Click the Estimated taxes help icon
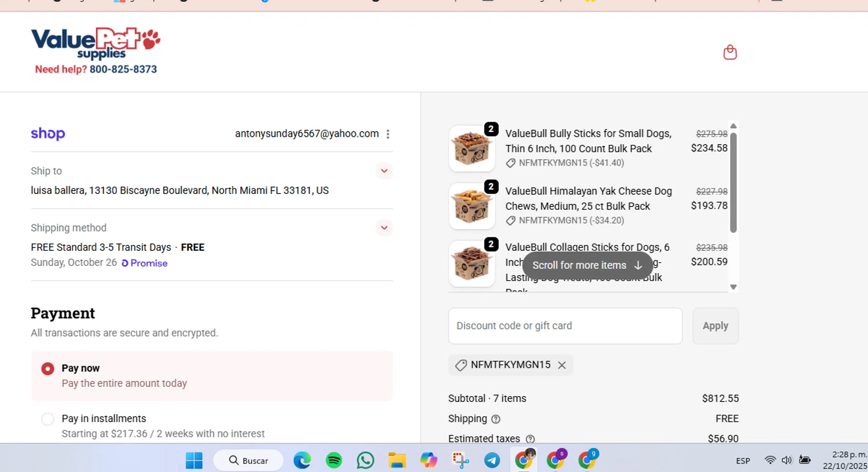868x472 pixels. (530, 439)
